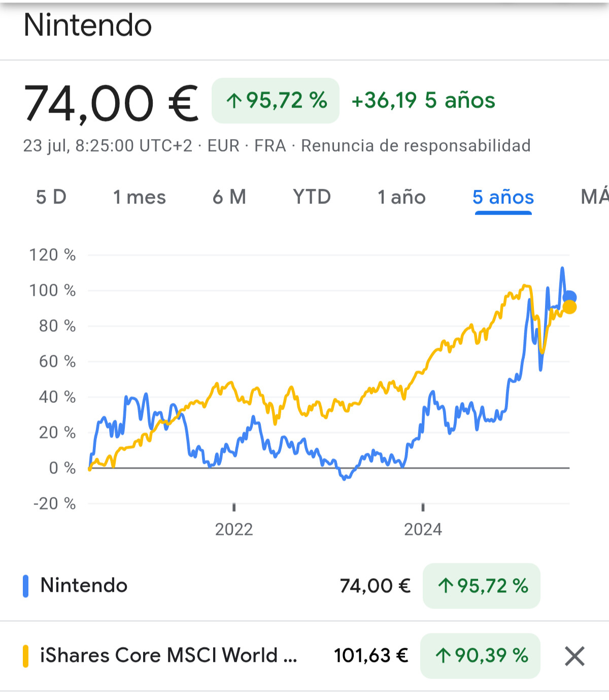
Task: Select the 6 M range tab
Action: point(229,197)
